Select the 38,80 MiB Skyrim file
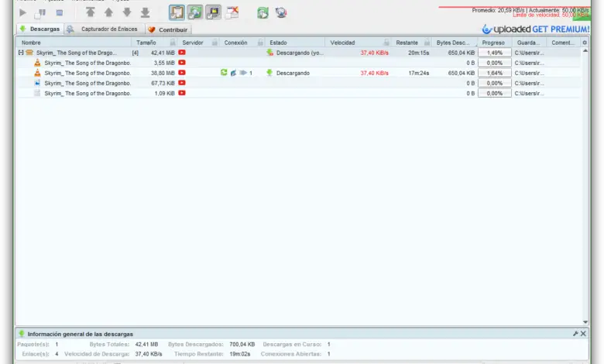Image resolution: width=604 pixels, height=364 pixels. 299,73
